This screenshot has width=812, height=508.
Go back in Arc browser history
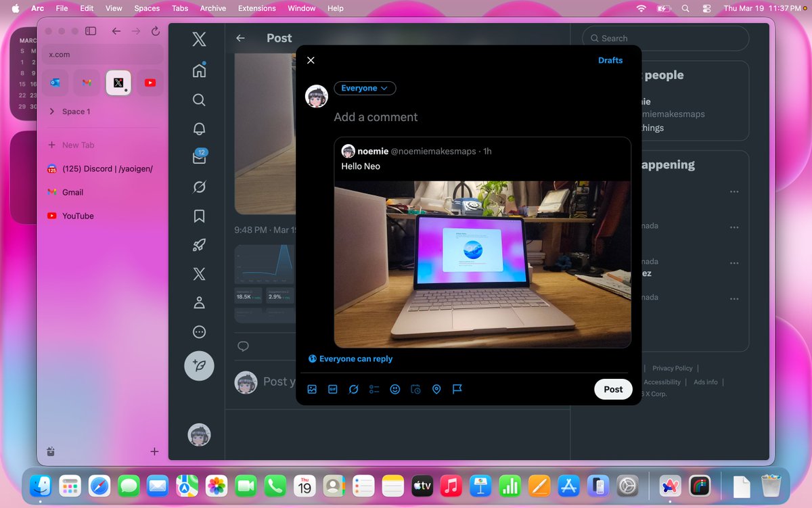tap(116, 31)
